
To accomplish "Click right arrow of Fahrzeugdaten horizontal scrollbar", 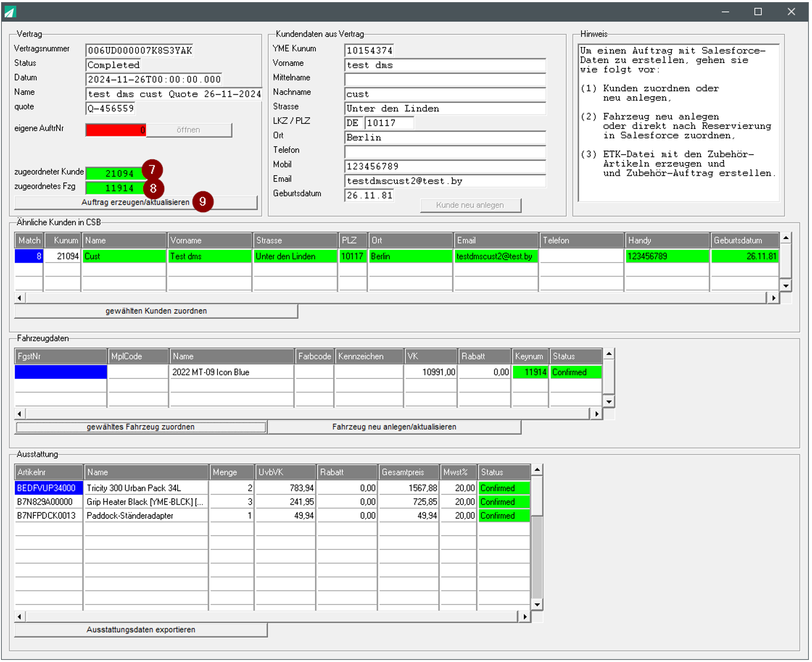I will coord(596,414).
